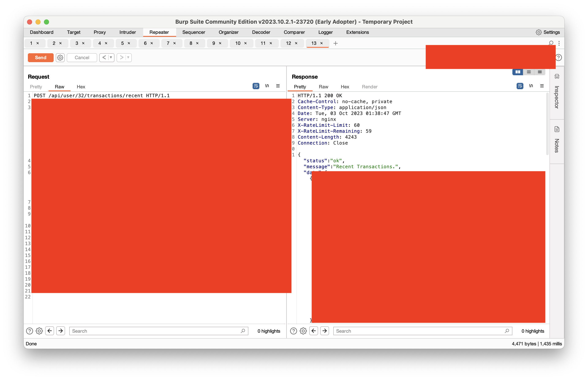Focus the Response search field
The image size is (588, 380).
coord(422,331)
